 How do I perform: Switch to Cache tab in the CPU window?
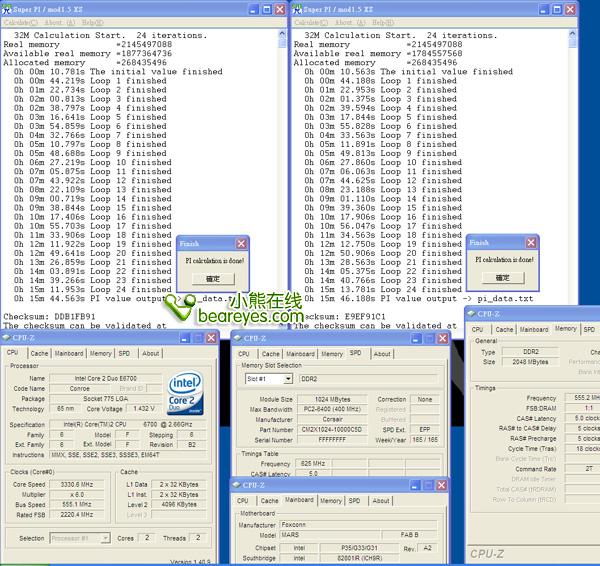39,353
